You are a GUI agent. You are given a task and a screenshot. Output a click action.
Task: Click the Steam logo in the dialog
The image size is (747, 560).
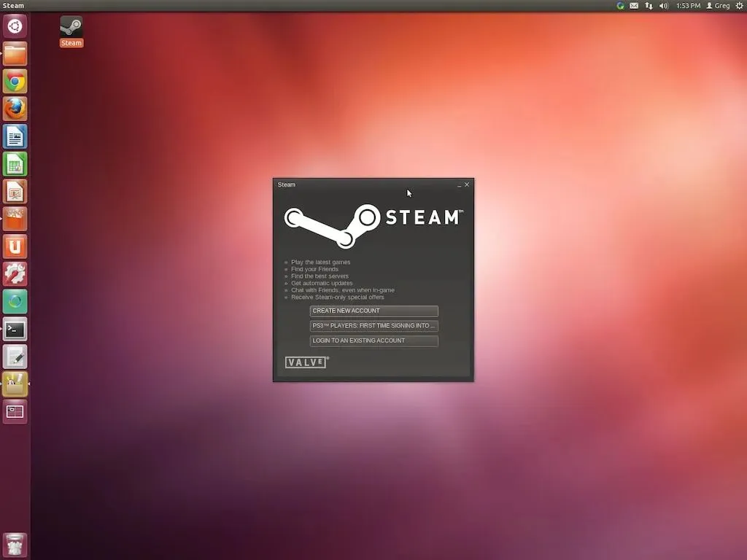click(373, 226)
